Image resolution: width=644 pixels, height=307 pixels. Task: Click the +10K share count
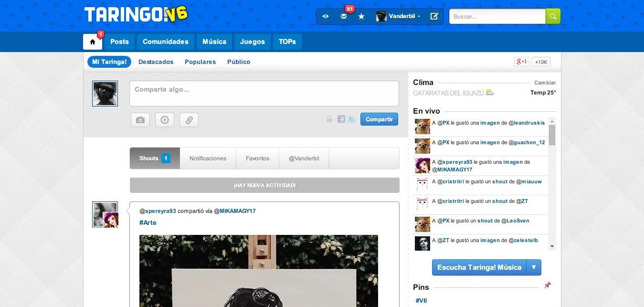tap(541, 62)
